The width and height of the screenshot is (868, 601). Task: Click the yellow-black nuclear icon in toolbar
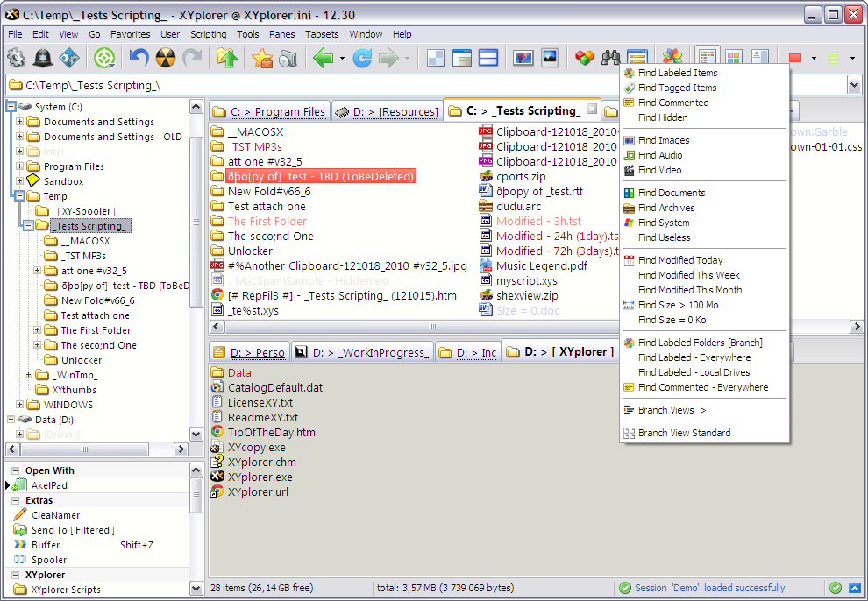tap(166, 58)
